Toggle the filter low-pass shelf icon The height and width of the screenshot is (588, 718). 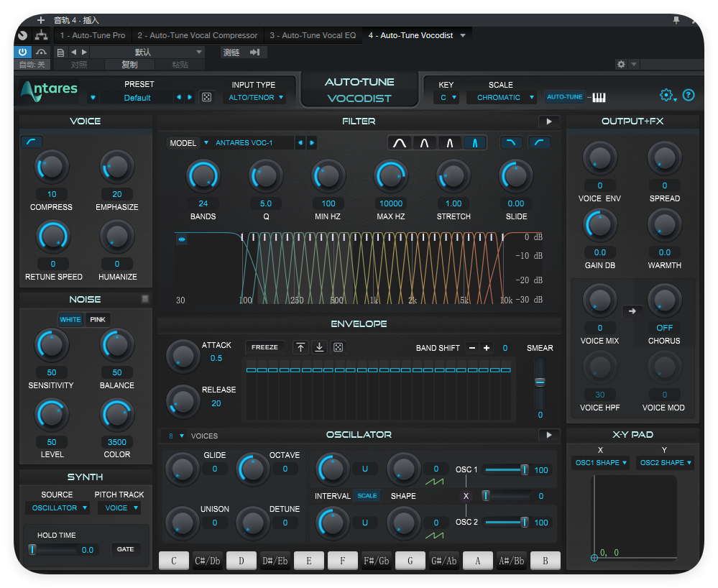point(511,143)
